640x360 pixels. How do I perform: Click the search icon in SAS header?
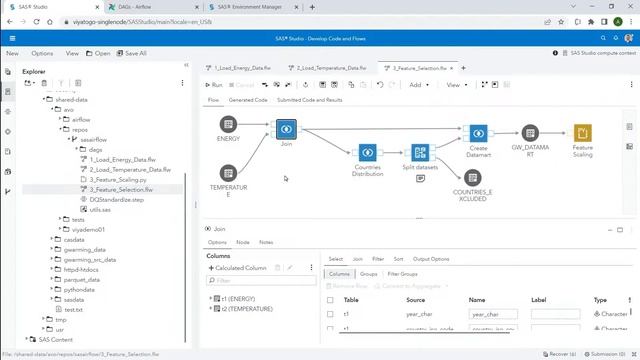[603, 38]
